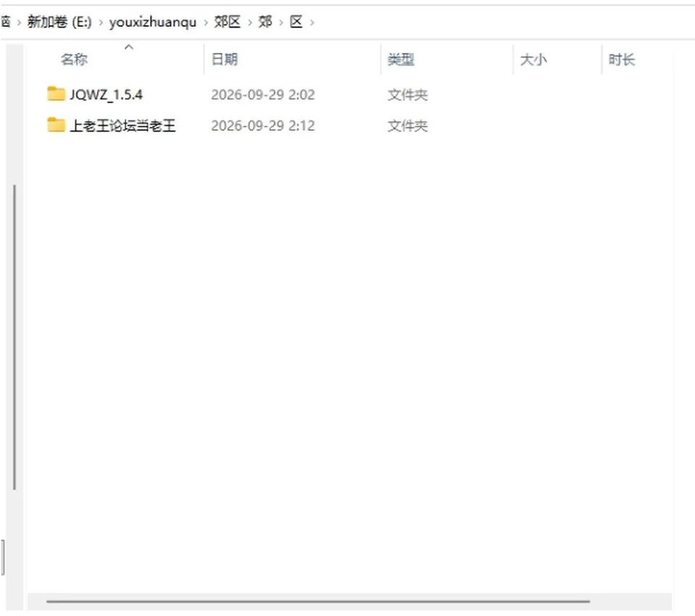Open the dropdown chevron before 新加卷 (E:)
Image resolution: width=695 pixels, height=616 pixels.
click(19, 22)
